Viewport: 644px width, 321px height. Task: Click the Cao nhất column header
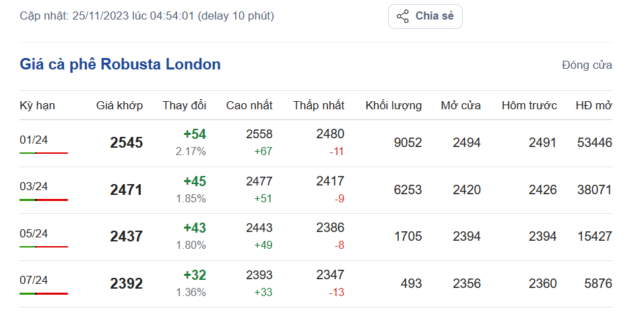[249, 105]
